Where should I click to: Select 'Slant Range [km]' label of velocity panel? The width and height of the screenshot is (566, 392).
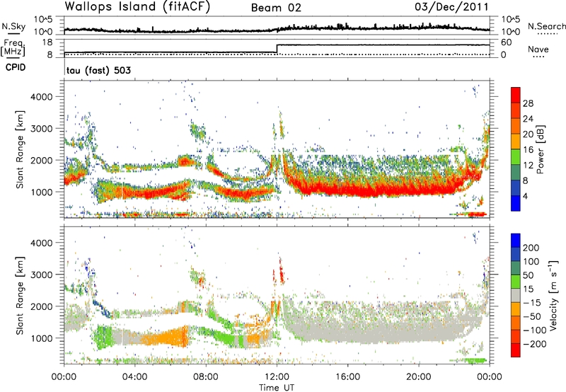coord(20,296)
